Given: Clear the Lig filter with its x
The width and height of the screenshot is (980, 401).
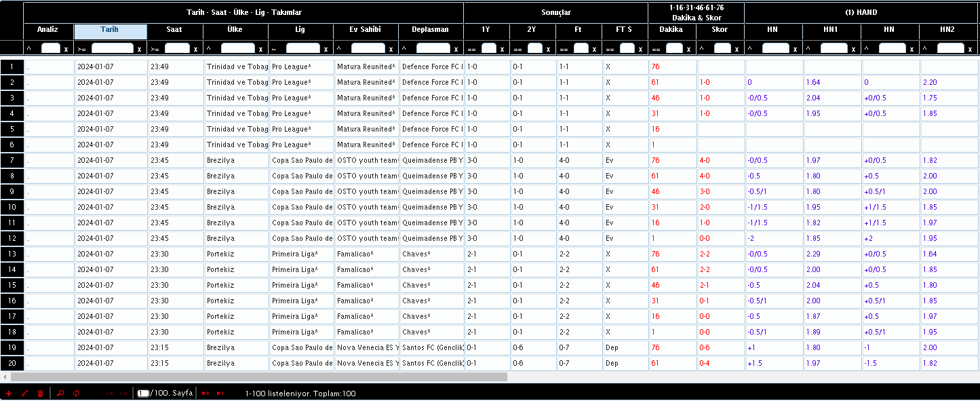Looking at the screenshot, I should tap(326, 49).
